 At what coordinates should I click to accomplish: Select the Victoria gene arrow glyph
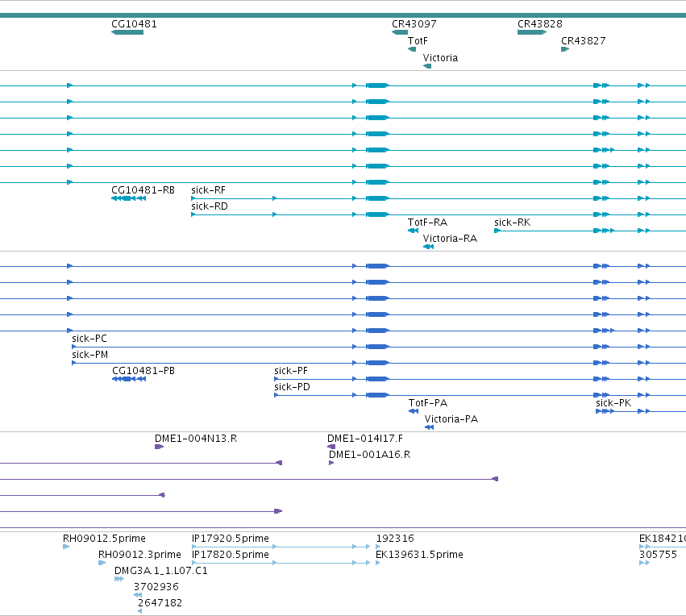point(427,66)
